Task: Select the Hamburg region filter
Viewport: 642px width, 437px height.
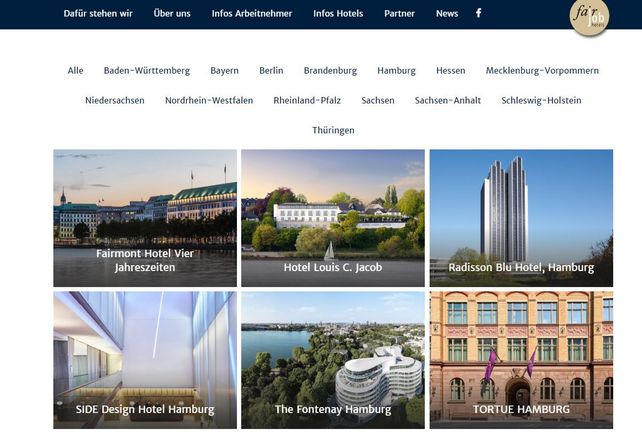Action: 396,70
